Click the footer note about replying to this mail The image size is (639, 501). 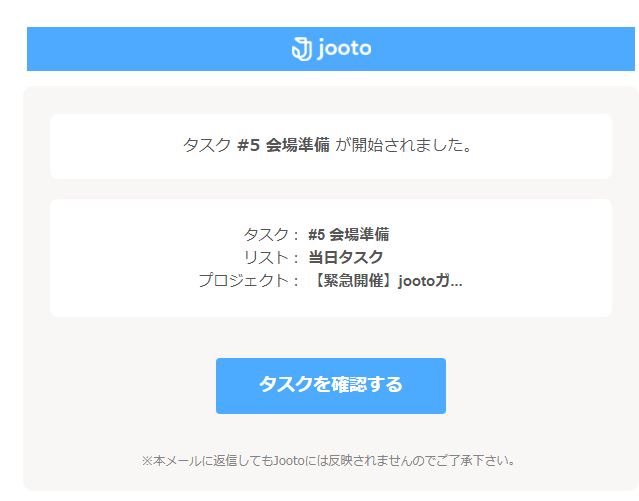click(x=330, y=461)
